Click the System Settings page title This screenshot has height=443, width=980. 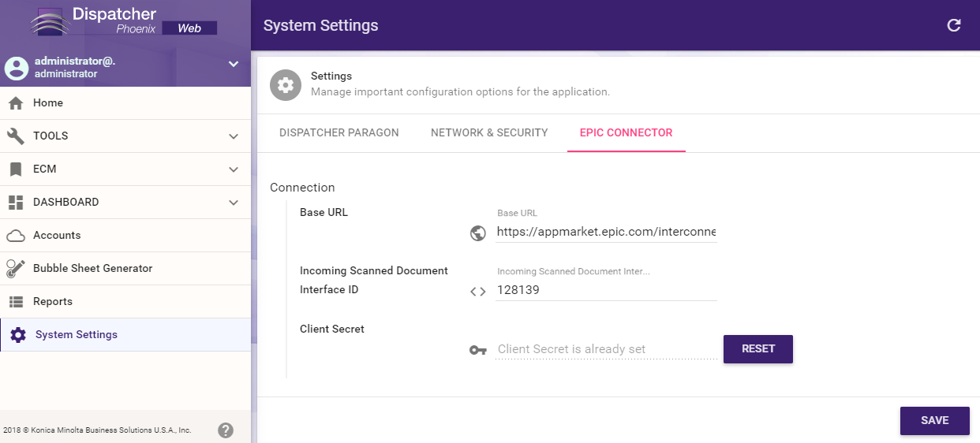tap(321, 25)
